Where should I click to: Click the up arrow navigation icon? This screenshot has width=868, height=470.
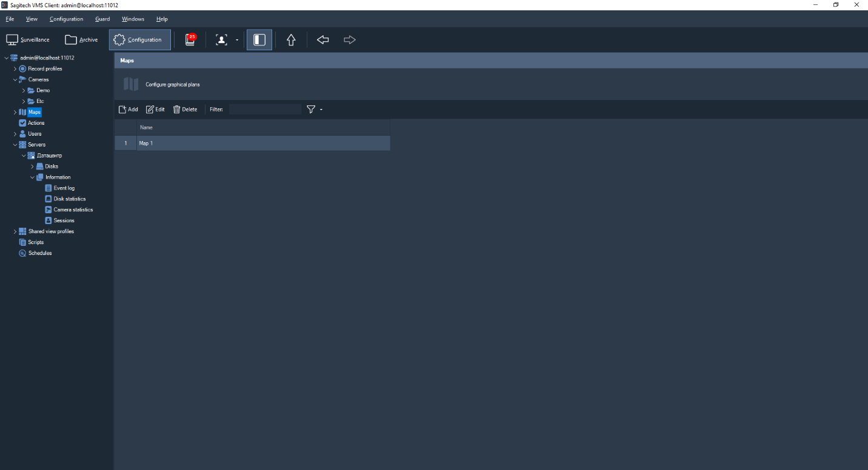tap(291, 40)
